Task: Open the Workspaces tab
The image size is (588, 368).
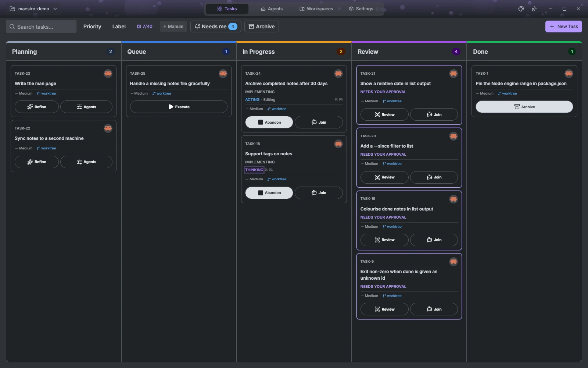Action: point(316,9)
